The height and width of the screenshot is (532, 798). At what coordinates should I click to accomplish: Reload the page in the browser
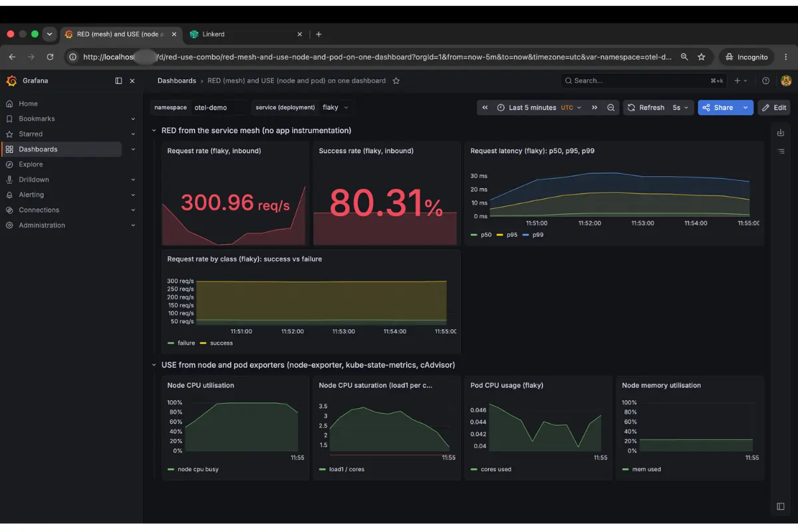tap(50, 57)
